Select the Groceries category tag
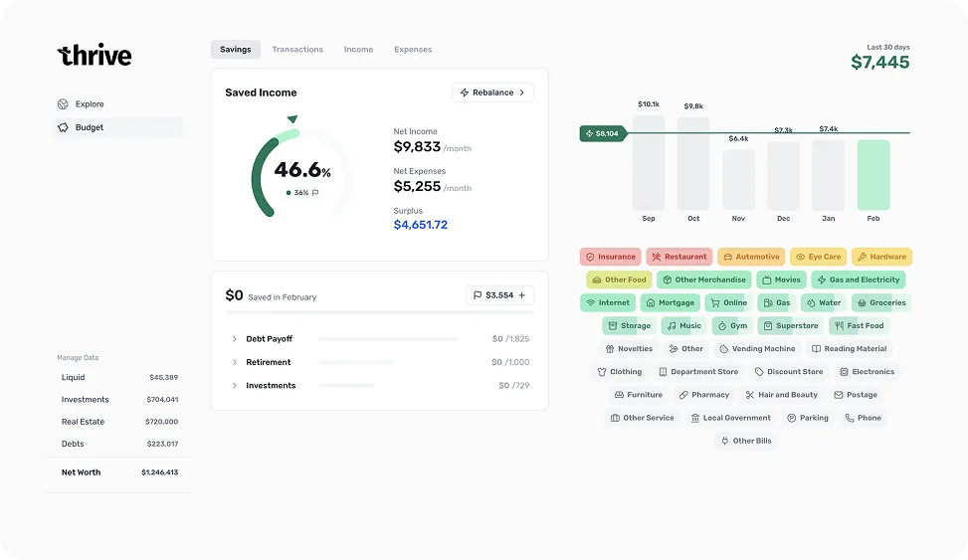The image size is (968, 560). pyautogui.click(x=881, y=302)
